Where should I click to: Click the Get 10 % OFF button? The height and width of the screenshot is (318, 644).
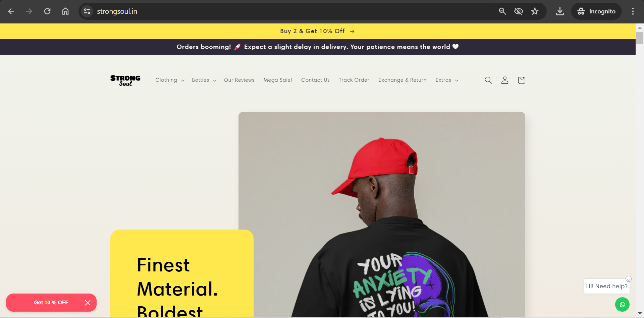pos(51,303)
